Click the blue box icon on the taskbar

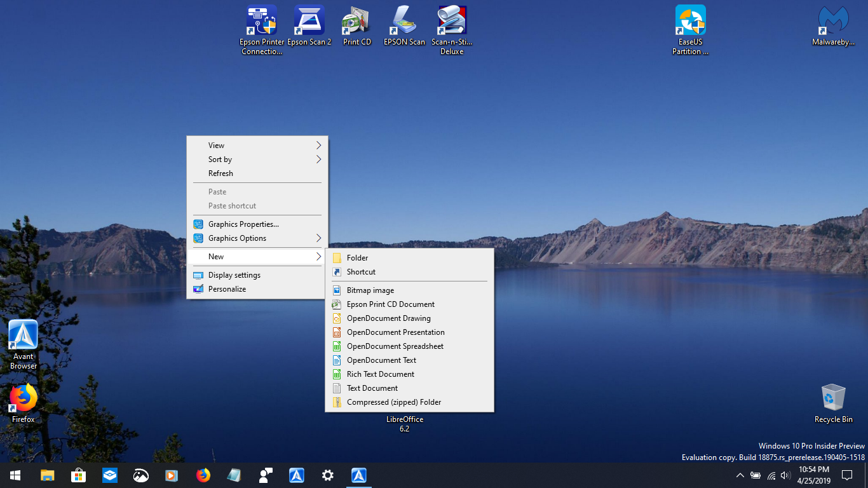tap(109, 475)
